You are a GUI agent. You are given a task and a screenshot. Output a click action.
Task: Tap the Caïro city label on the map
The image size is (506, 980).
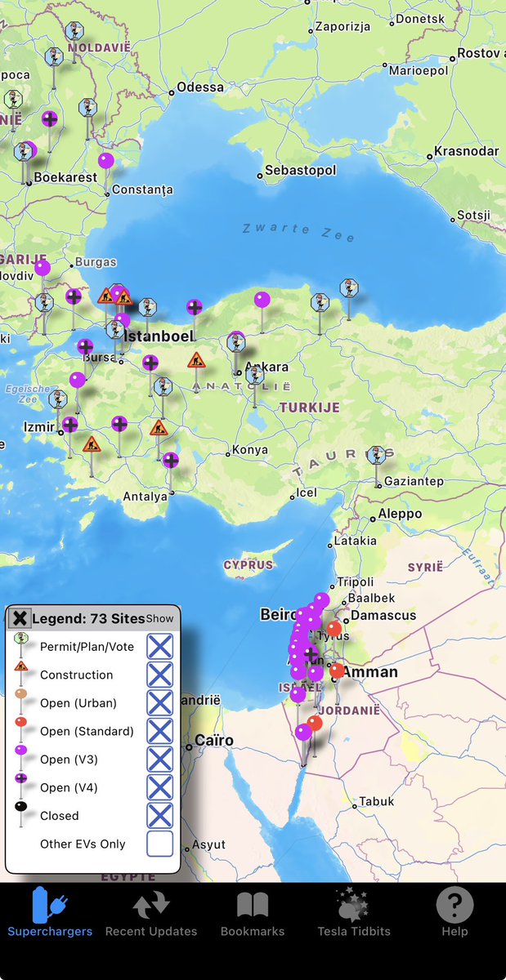pyautogui.click(x=214, y=742)
